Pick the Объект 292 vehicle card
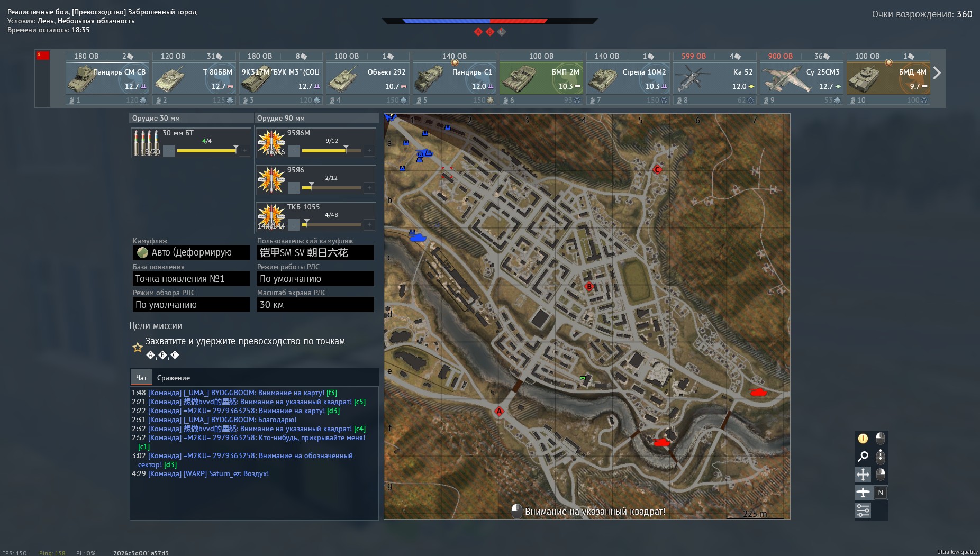Viewport: 980px width, 556px height. pyautogui.click(x=367, y=78)
